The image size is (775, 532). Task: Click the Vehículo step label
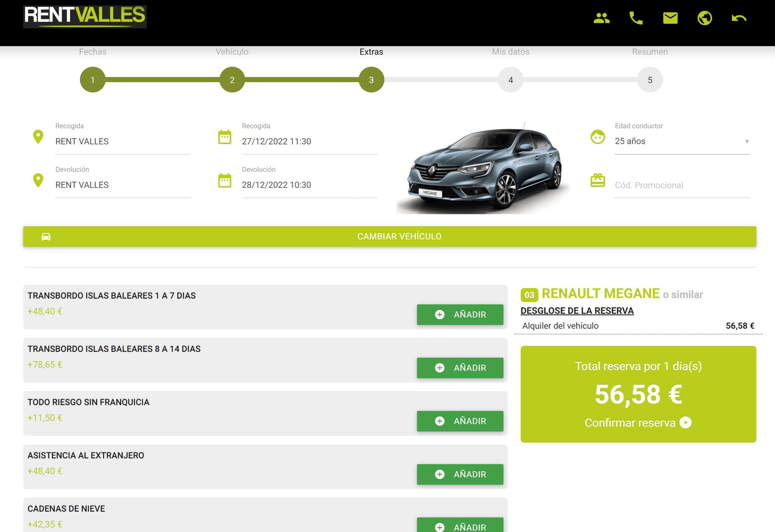tap(232, 52)
